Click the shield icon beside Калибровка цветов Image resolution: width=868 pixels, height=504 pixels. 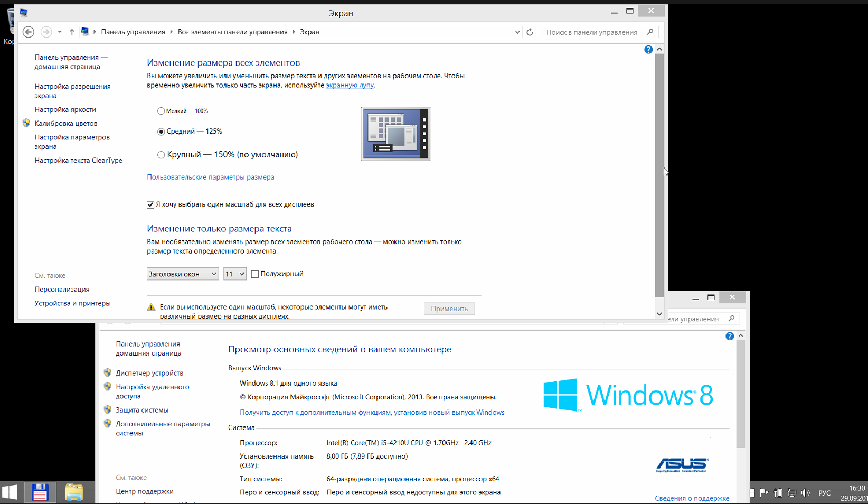click(x=26, y=123)
